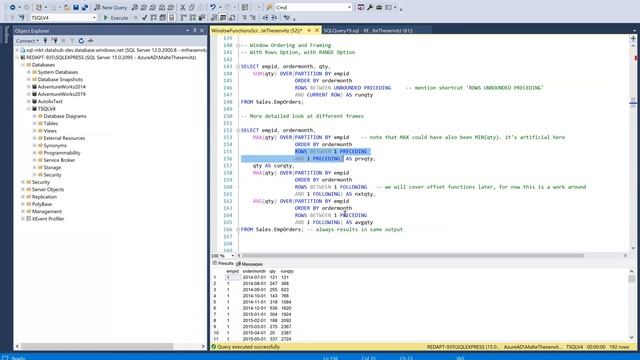Click the runqty column header in results
This screenshot has width=640, height=360.
(x=287, y=271)
